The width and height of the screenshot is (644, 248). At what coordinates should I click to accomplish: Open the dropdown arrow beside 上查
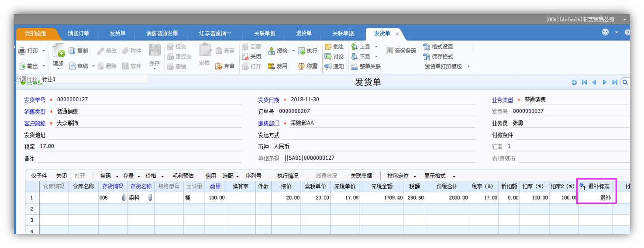[376, 47]
